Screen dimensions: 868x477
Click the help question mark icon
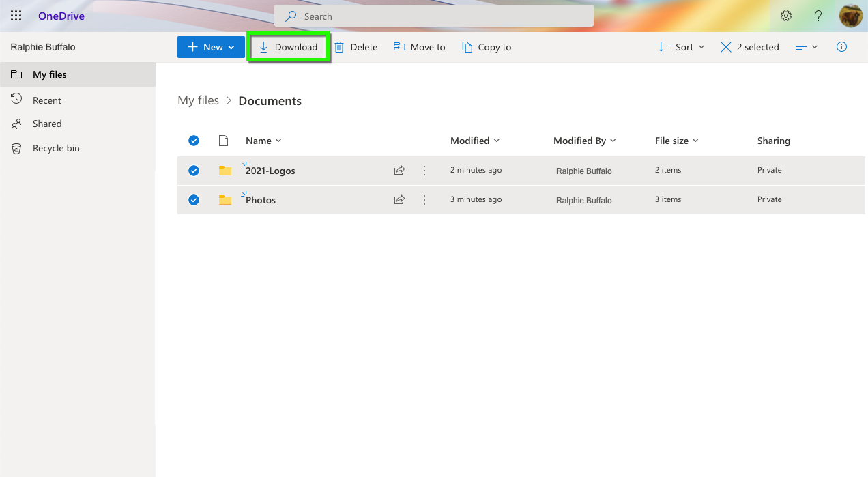click(818, 16)
